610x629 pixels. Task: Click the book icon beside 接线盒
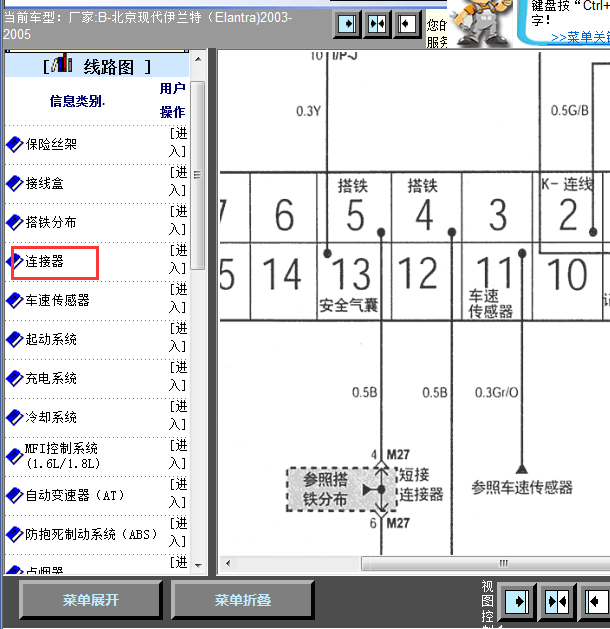click(14, 183)
